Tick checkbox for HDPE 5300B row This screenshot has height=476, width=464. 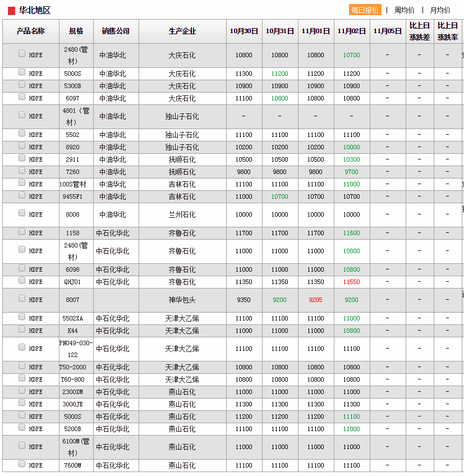[x=22, y=84]
